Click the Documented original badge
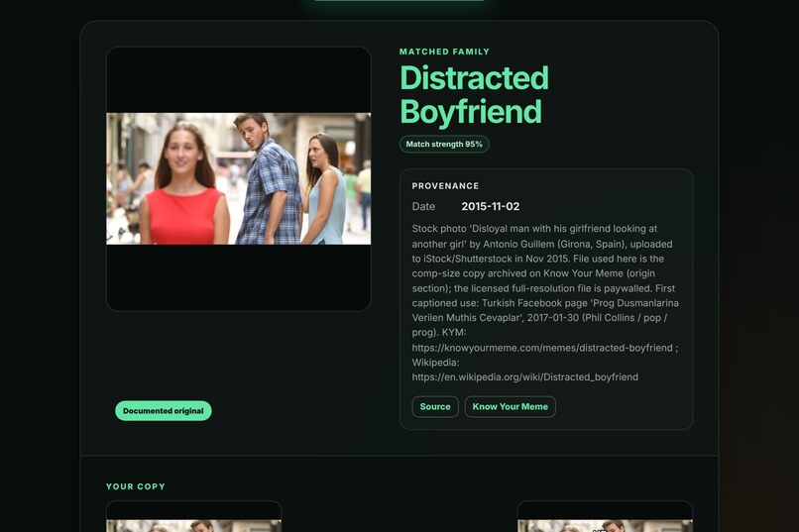Viewport: 799px width, 532px height. point(163,411)
